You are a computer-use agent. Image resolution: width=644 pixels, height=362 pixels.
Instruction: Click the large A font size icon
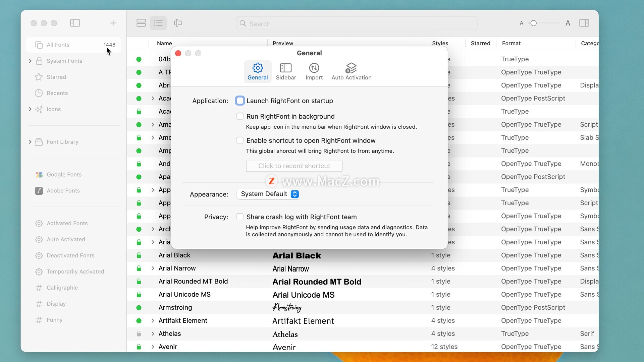point(568,23)
